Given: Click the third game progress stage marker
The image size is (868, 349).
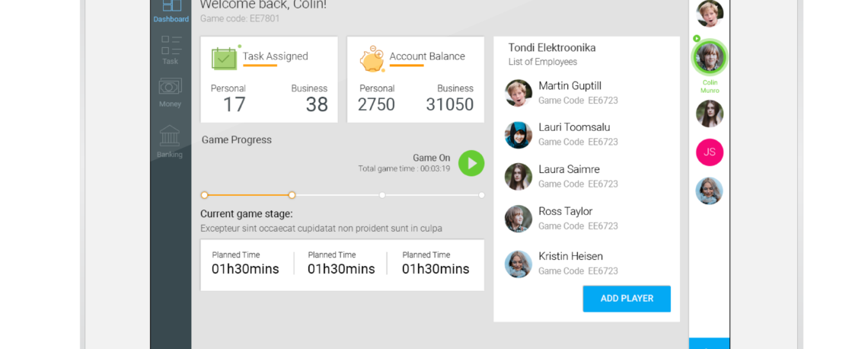Looking at the screenshot, I should click(x=382, y=195).
